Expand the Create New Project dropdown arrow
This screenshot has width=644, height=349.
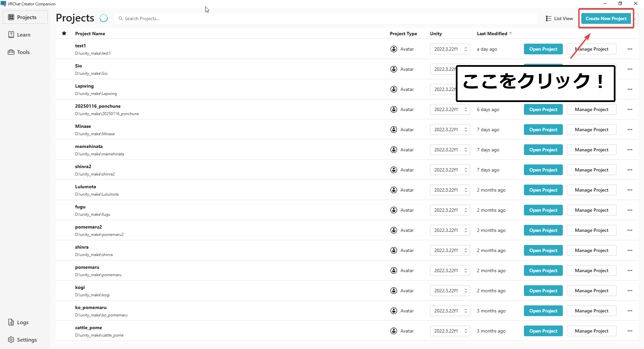[x=635, y=18]
